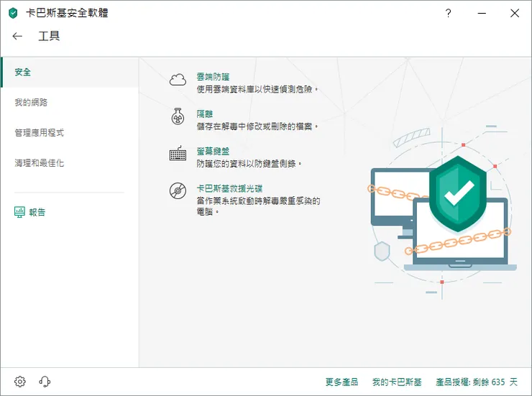Click the text 防護您的資料以防鍵盤側錄
The image size is (532, 396).
249,164
